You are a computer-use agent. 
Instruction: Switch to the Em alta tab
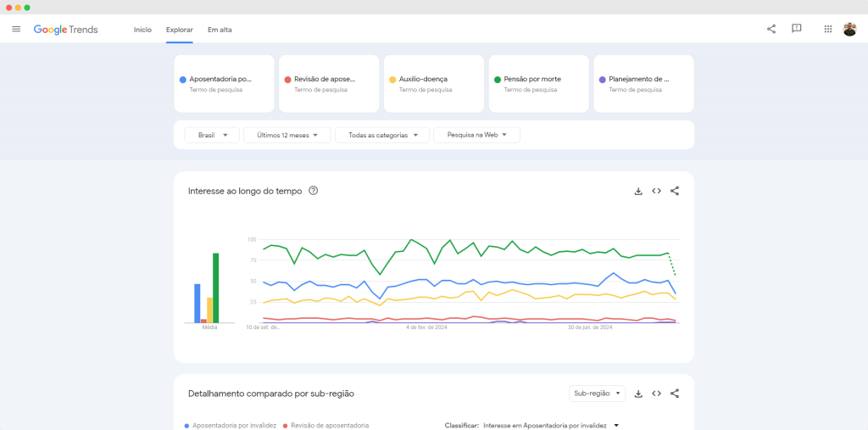click(220, 30)
